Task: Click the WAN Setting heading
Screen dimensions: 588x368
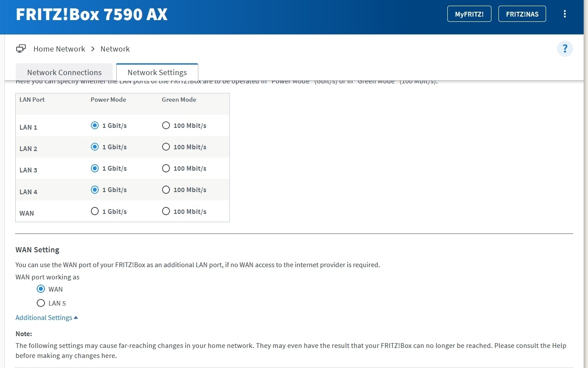Action: click(x=38, y=250)
